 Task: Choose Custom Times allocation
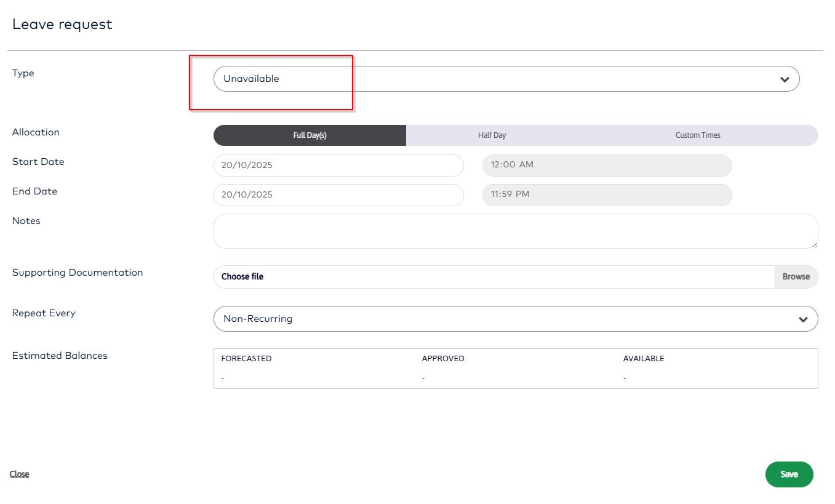[x=698, y=135]
